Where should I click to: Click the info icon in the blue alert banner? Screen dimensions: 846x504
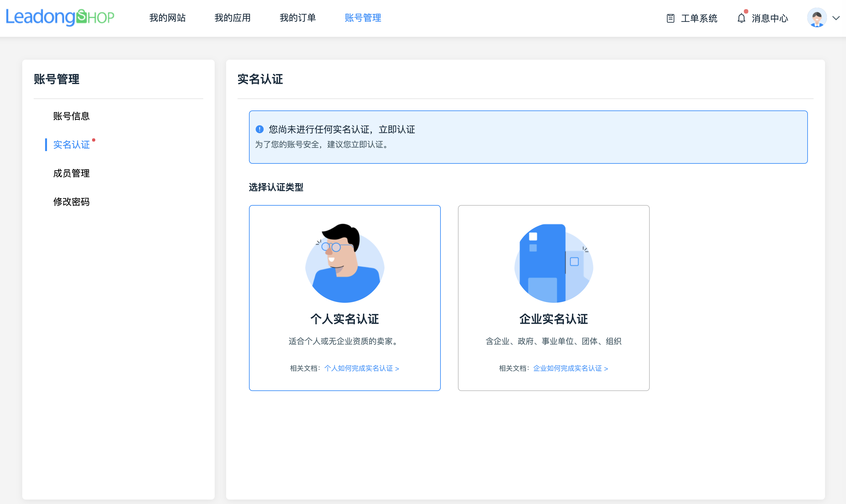point(259,129)
